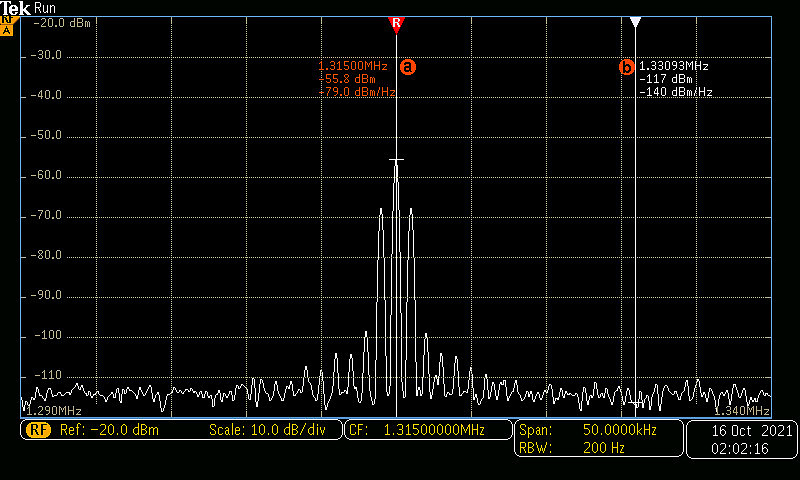Click the Tek logo
This screenshot has width=800, height=480.
(15, 8)
